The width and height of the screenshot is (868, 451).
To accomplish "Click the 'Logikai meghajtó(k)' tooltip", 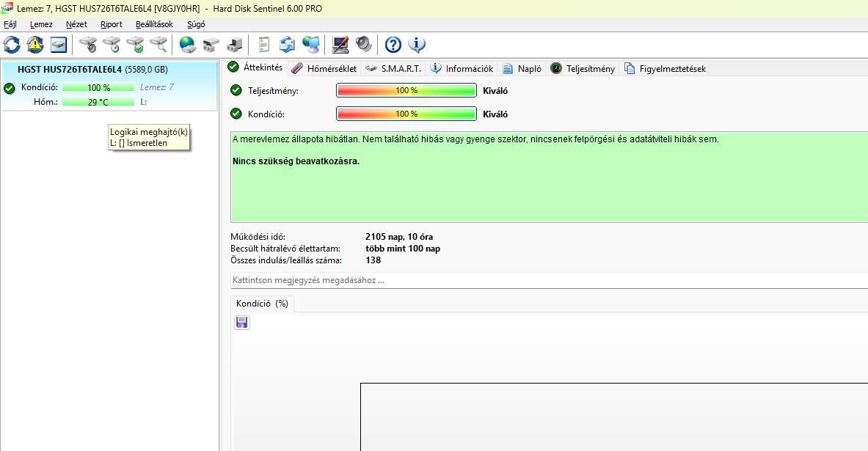I will 149,137.
